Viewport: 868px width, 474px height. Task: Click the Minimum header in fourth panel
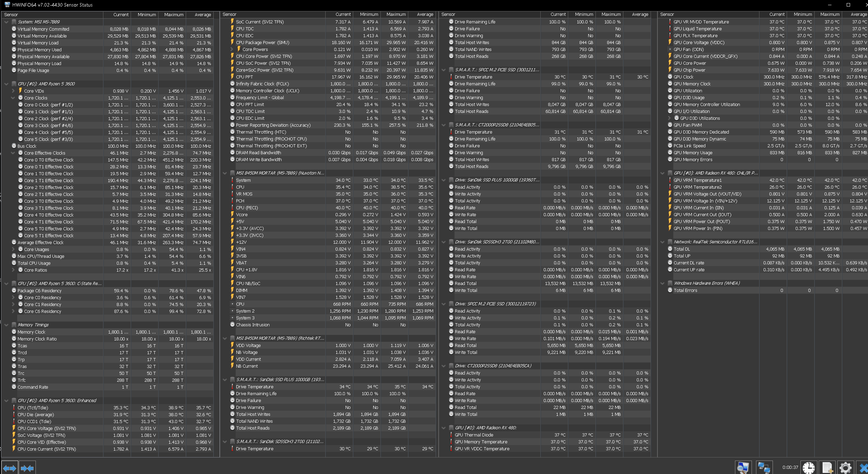800,14
